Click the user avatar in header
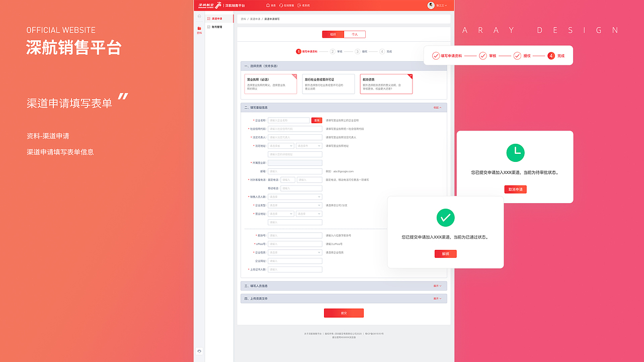644x362 pixels. [x=431, y=5]
